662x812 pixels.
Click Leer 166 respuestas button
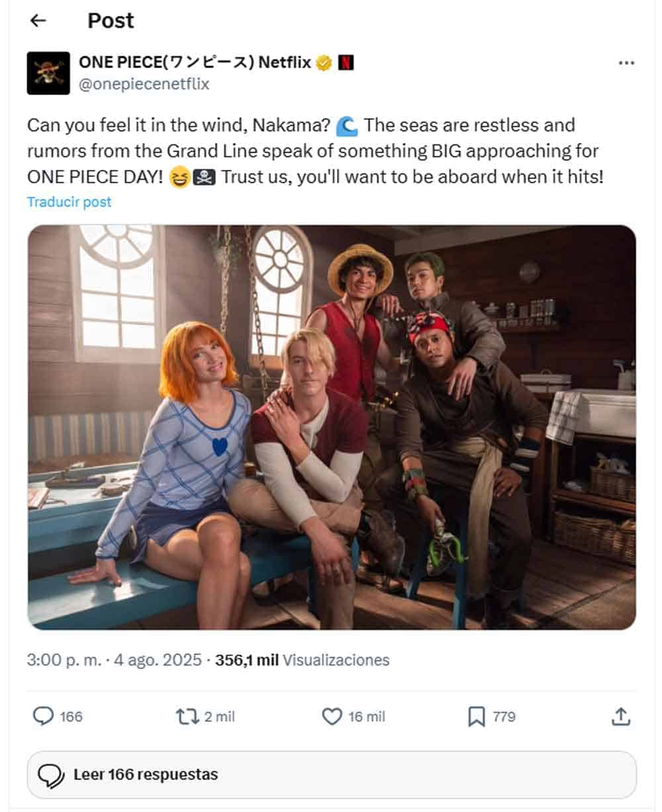coord(332,774)
